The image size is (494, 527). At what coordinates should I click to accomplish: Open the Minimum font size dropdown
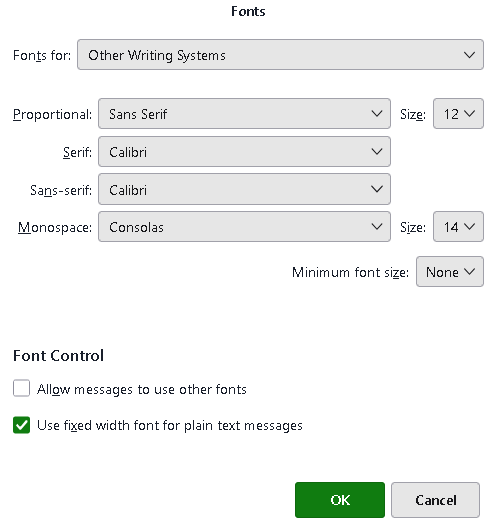450,272
